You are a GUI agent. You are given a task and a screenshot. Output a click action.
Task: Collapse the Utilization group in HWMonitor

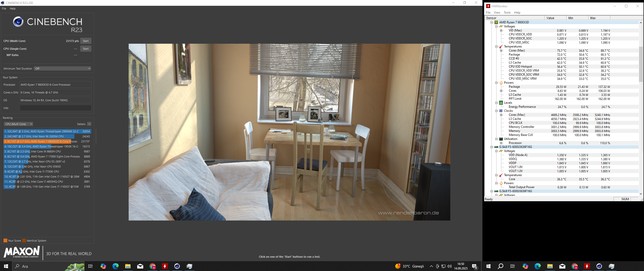497,139
